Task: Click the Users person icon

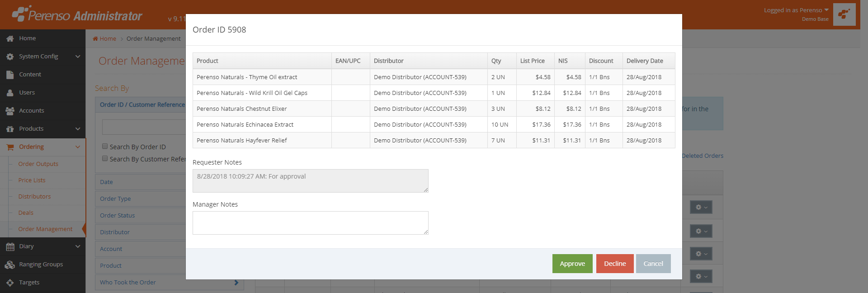Action: click(x=10, y=93)
